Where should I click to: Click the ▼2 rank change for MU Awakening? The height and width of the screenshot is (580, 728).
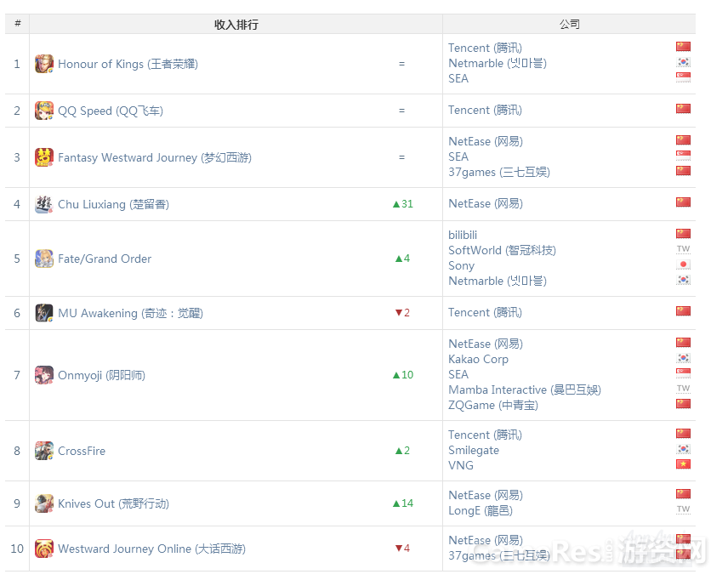(402, 312)
